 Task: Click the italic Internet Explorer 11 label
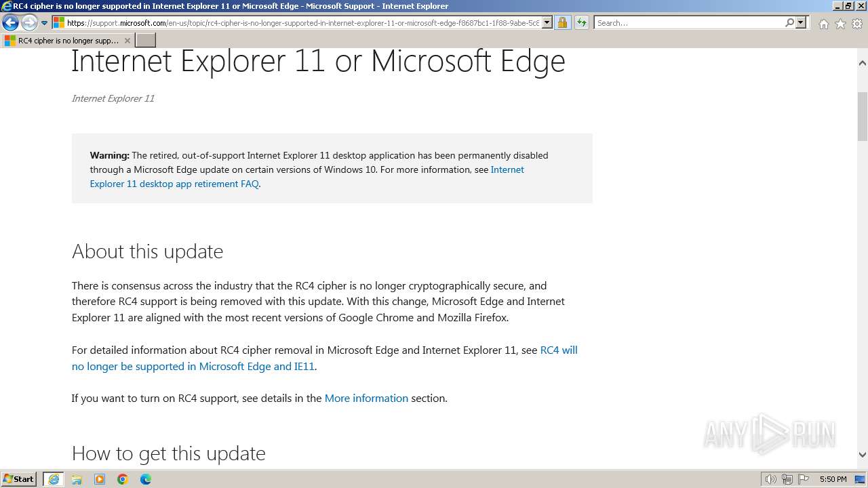113,98
